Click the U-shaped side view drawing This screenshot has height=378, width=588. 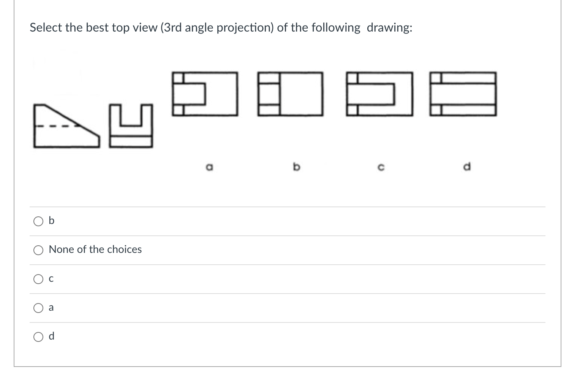(131, 125)
